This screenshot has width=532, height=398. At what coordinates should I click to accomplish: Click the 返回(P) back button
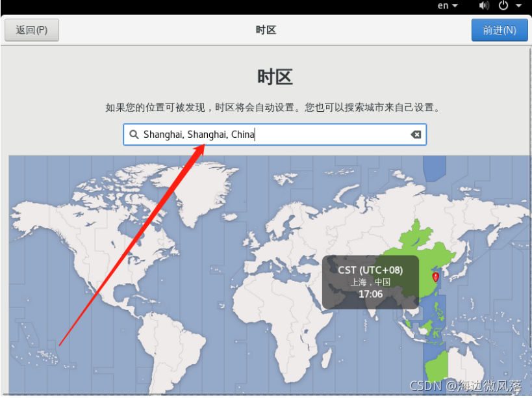pos(32,30)
